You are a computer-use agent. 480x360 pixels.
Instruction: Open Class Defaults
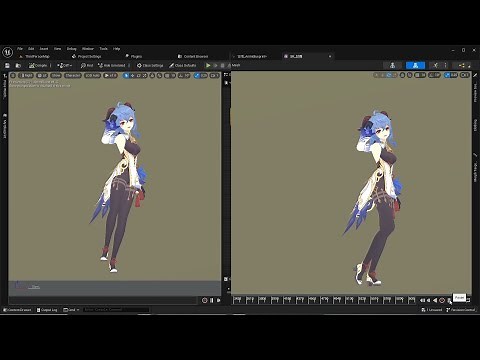(x=182, y=65)
